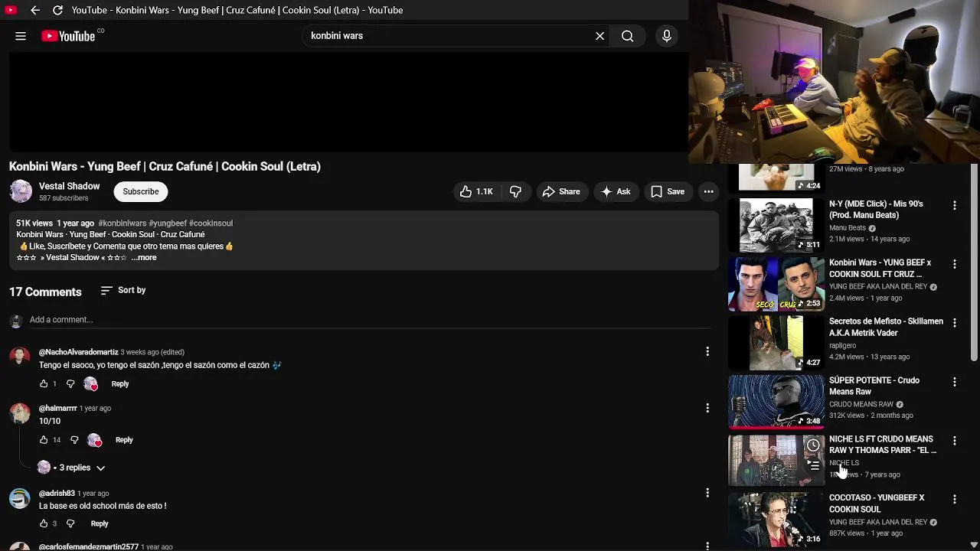Reply to adrish83's comment
The image size is (980, 551).
coord(100,524)
